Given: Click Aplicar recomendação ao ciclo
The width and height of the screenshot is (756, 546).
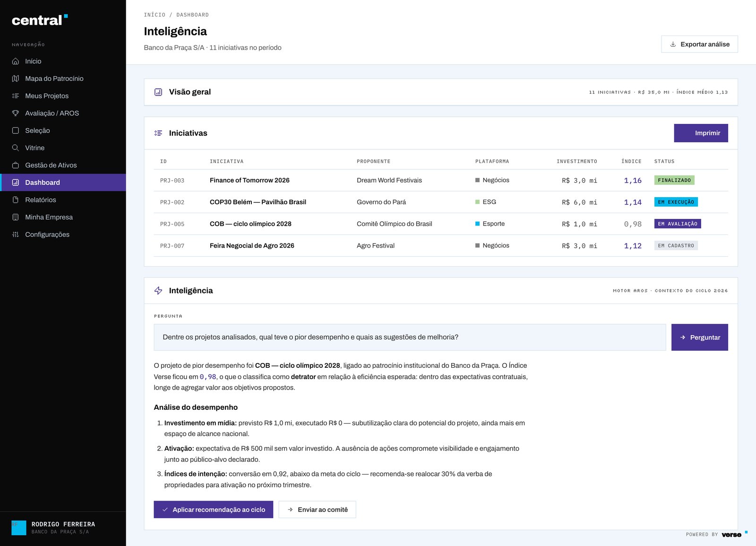Looking at the screenshot, I should coord(214,510).
